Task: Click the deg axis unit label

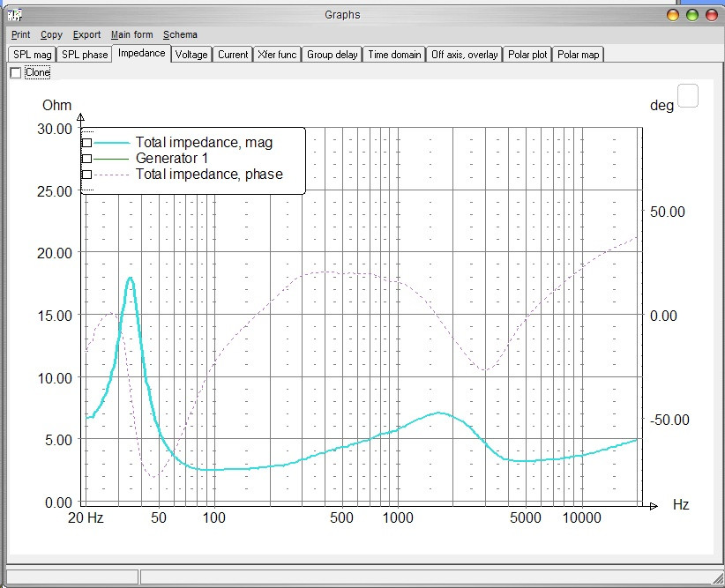Action: click(661, 106)
